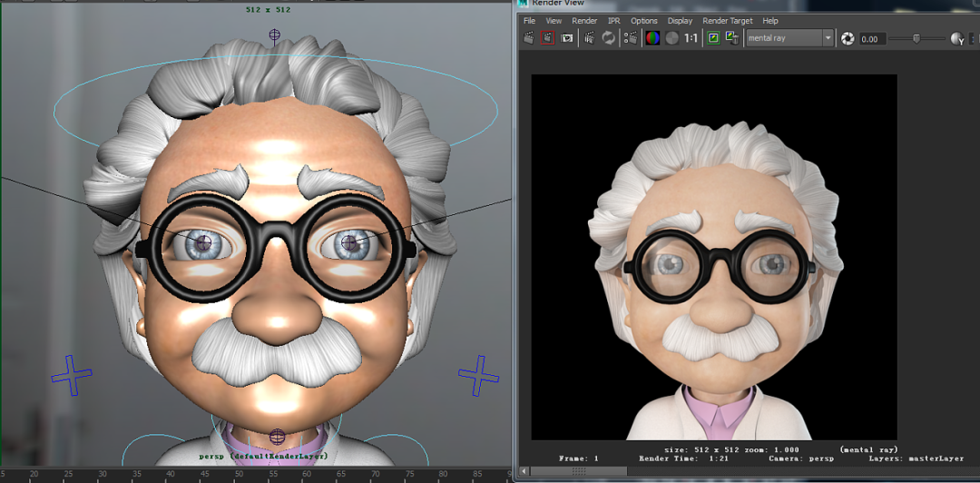
Task: Click the exposure slider handle
Action: tap(916, 39)
